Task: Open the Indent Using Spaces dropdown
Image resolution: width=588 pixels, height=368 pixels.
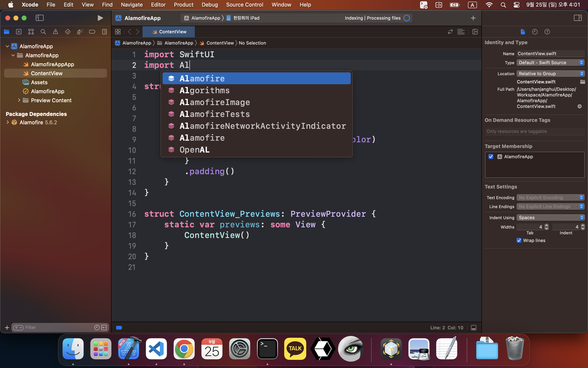Action: 550,218
